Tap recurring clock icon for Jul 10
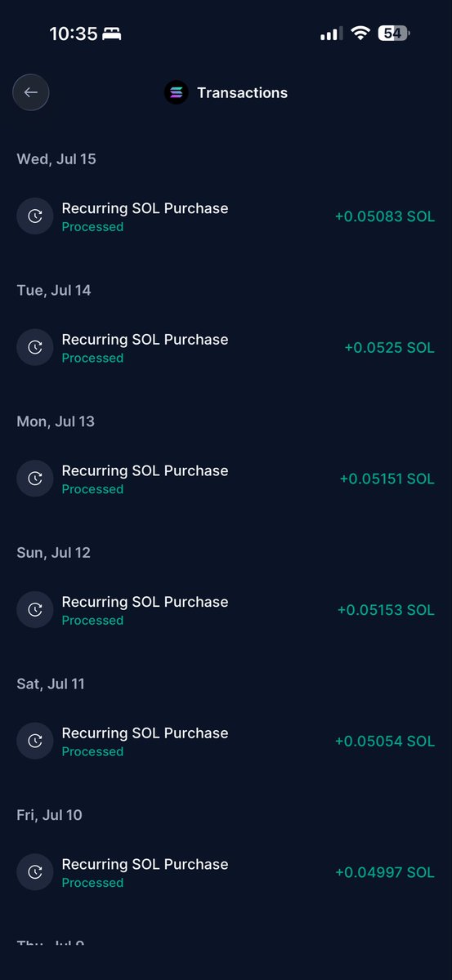 [x=35, y=872]
